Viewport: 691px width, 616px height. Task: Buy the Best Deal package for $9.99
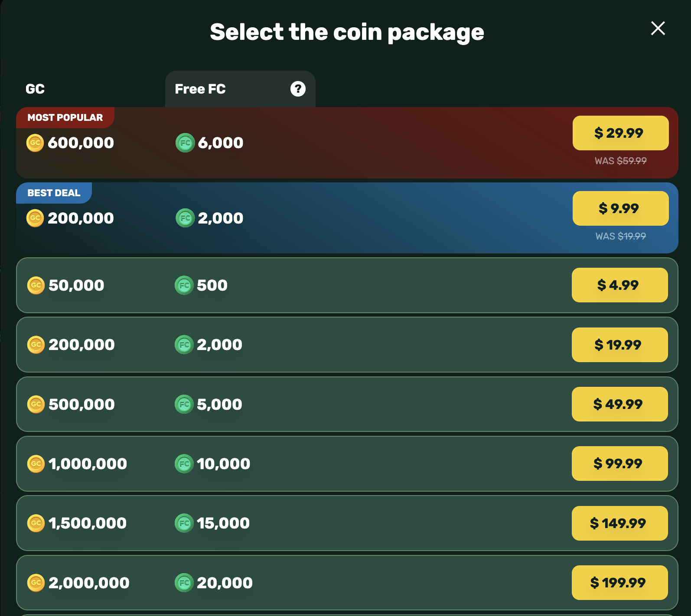620,208
